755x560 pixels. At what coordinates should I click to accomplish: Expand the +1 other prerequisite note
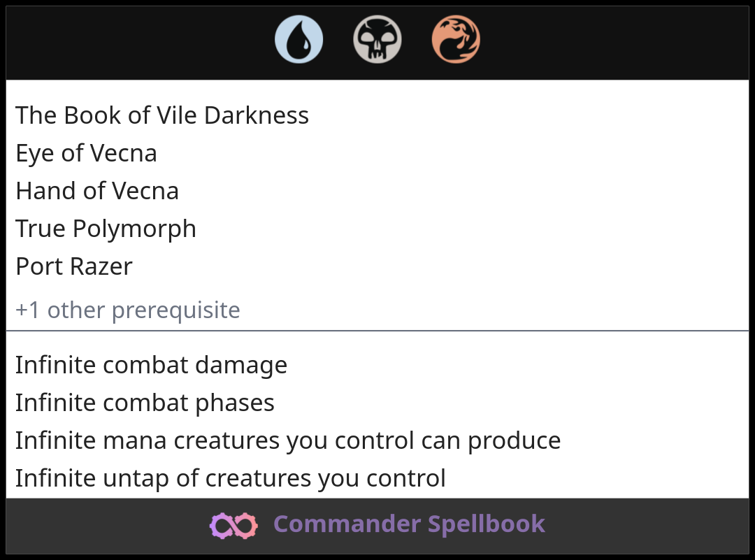click(128, 310)
